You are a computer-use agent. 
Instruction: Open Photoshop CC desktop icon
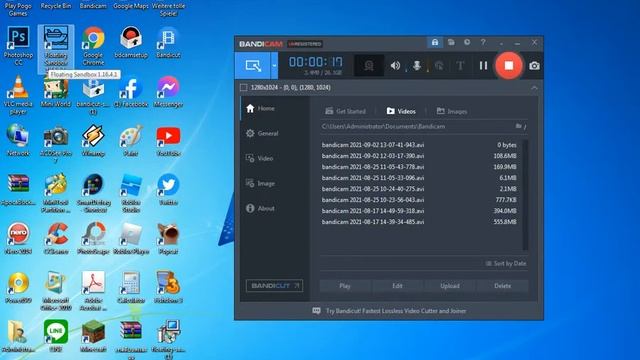pyautogui.click(x=18, y=46)
